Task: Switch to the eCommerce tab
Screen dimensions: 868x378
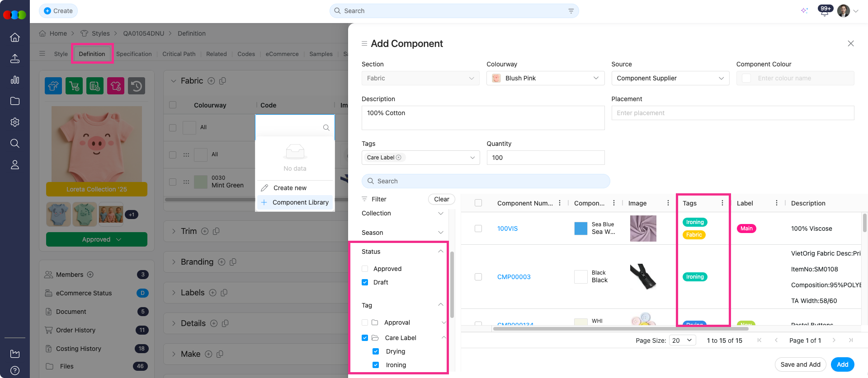Action: click(282, 54)
